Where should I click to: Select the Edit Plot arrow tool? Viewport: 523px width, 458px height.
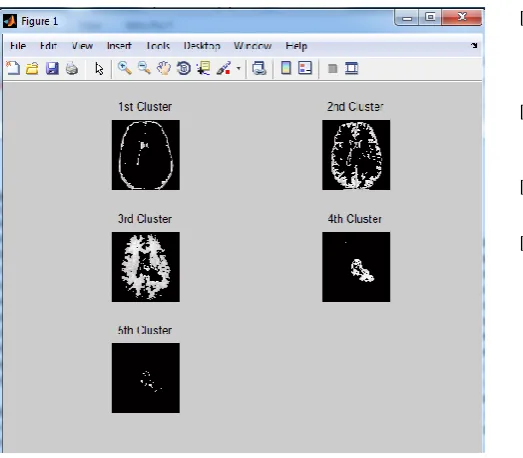click(99, 69)
